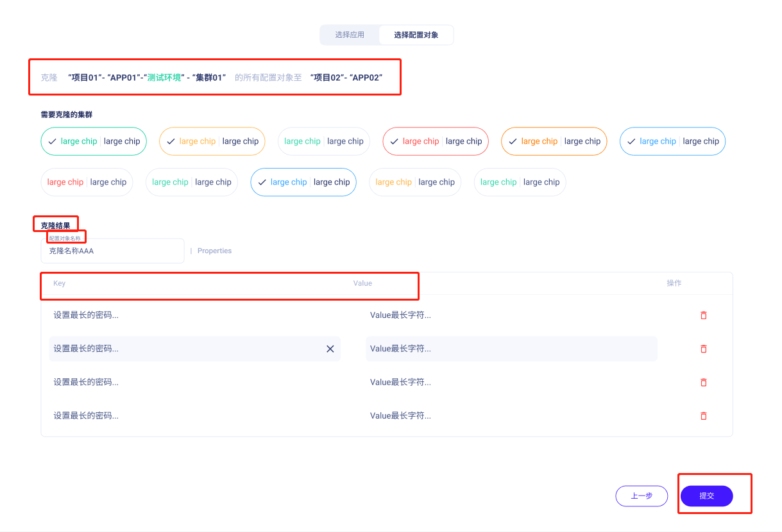782x532 pixels.
Task: Deselect the blue selected chip in second row
Action: pos(303,182)
